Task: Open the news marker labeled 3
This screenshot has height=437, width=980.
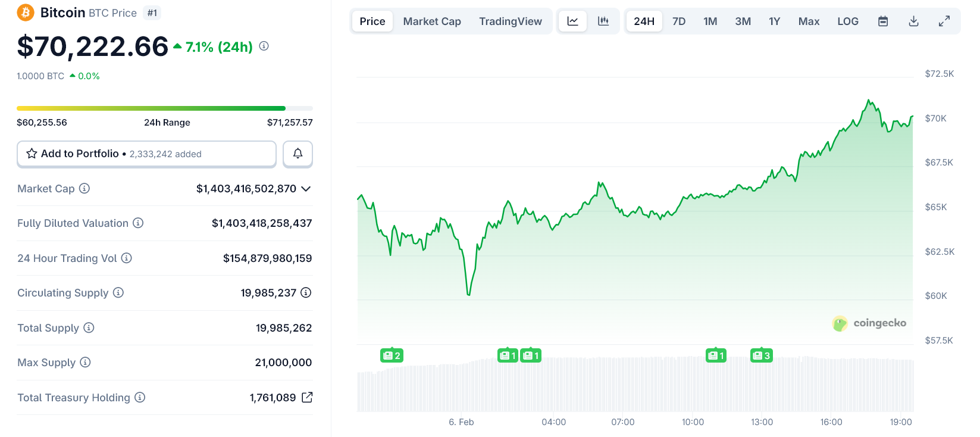Action: coord(761,355)
